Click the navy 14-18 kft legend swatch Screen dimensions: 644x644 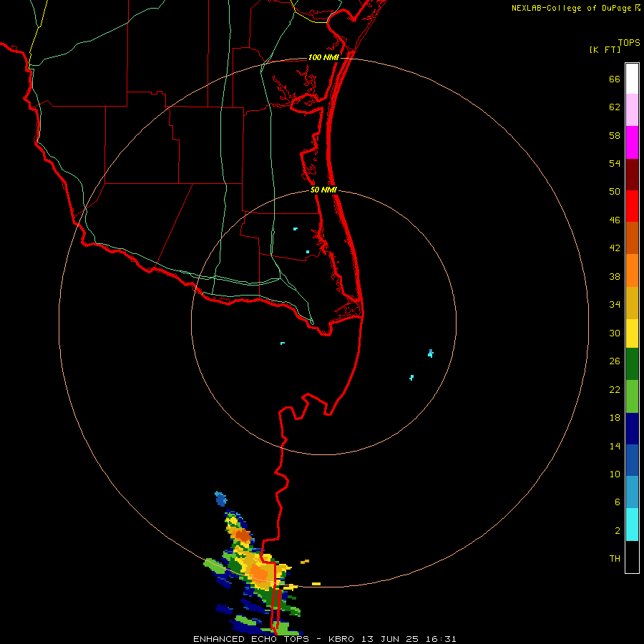632,429
